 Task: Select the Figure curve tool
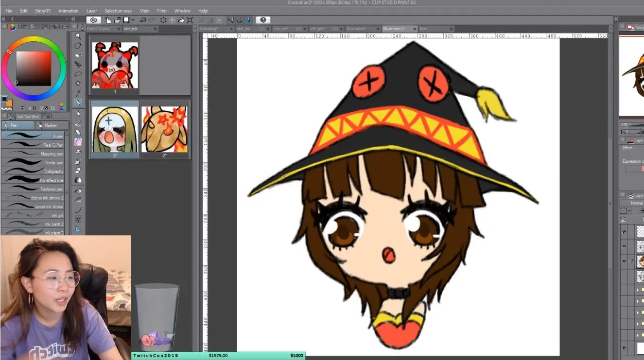tap(78, 209)
